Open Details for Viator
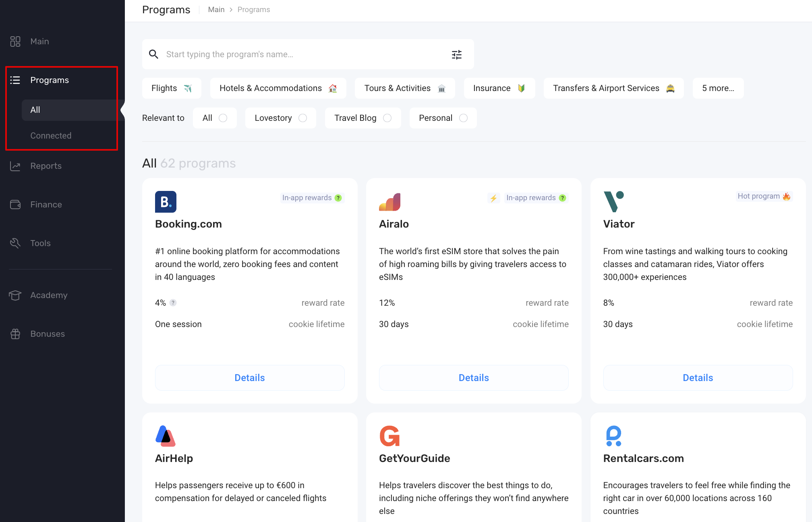Viewport: 812px width, 522px height. click(698, 378)
